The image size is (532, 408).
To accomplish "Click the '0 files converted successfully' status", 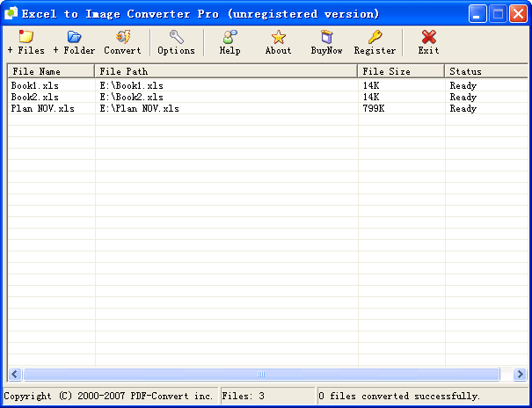I will pyautogui.click(x=399, y=396).
